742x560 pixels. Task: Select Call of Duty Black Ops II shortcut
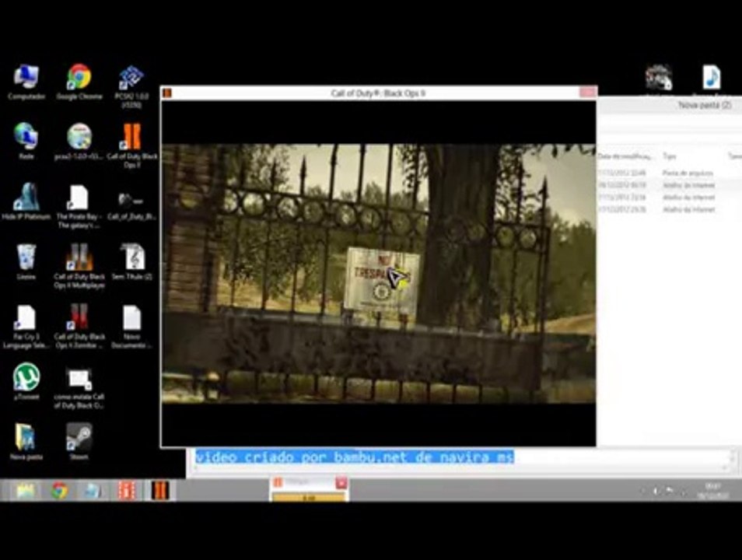[131, 145]
